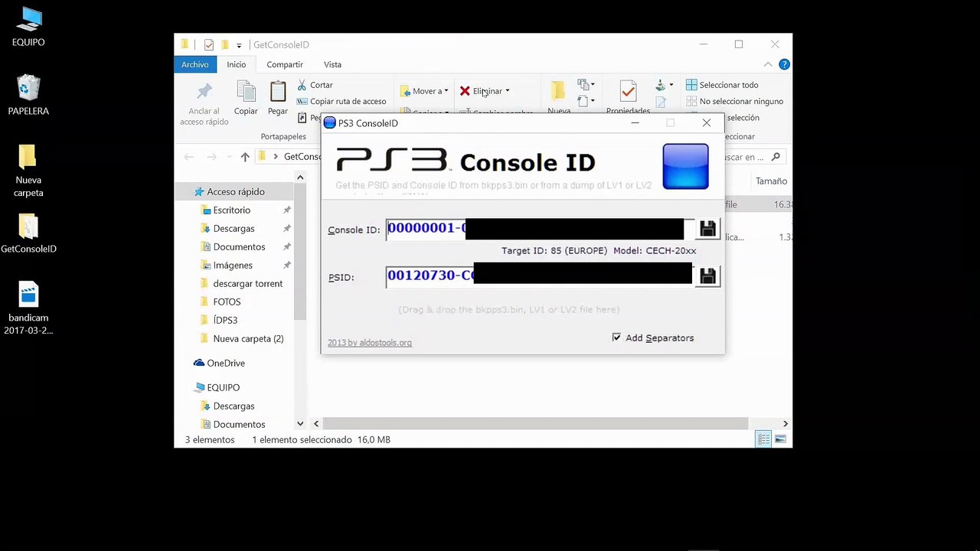Open the aldostools.org link
The image size is (980, 551).
click(x=370, y=343)
